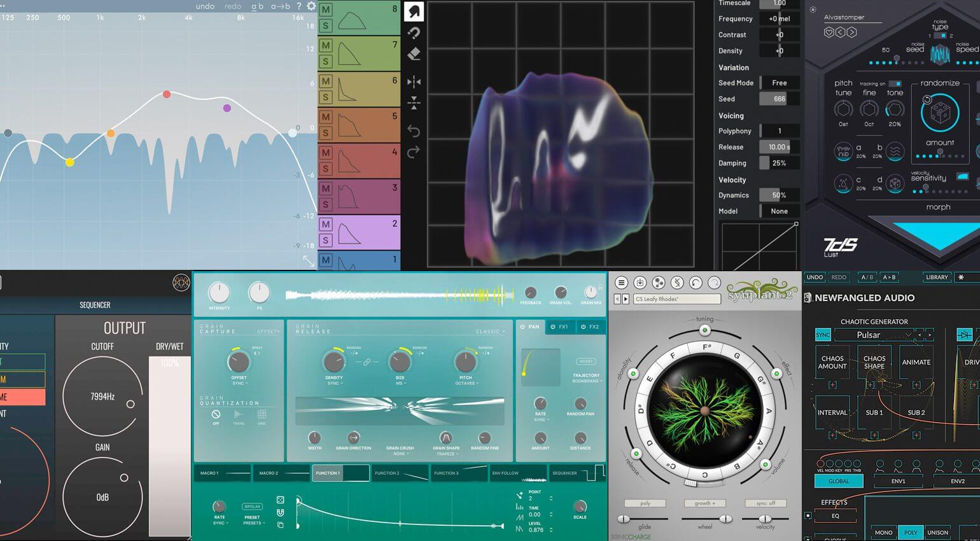Adjust the Synplant glide slider
The height and width of the screenshot is (541, 980).
point(624,519)
